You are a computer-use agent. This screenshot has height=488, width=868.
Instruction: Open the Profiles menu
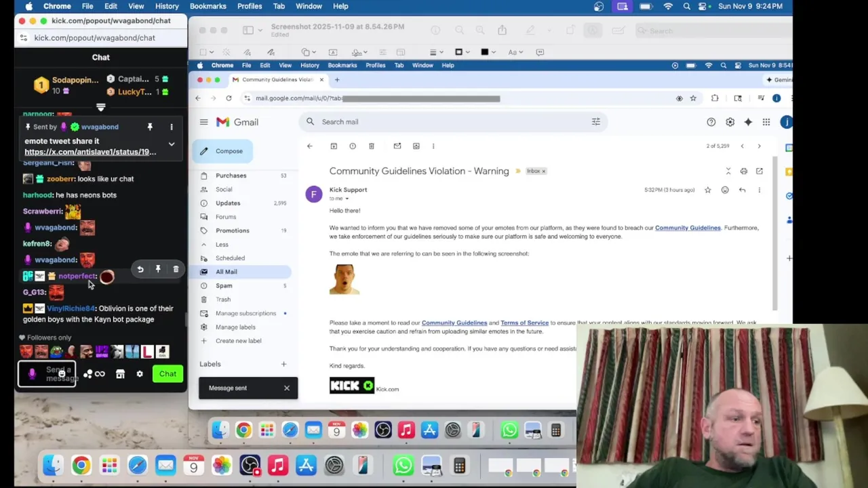(250, 6)
